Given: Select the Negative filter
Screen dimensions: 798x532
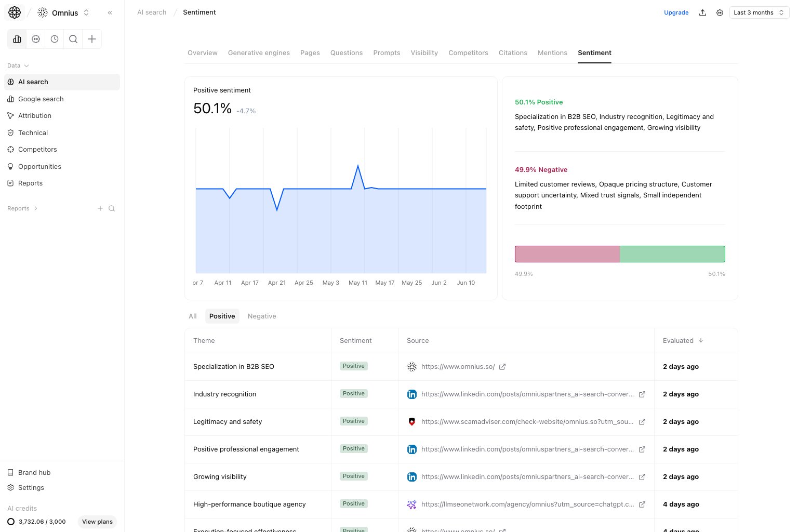Looking at the screenshot, I should (262, 316).
